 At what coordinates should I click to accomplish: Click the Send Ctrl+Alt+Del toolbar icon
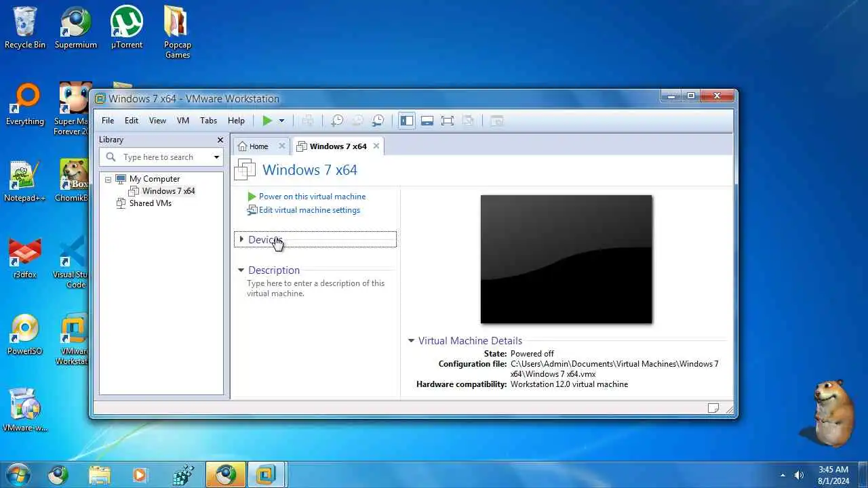308,121
